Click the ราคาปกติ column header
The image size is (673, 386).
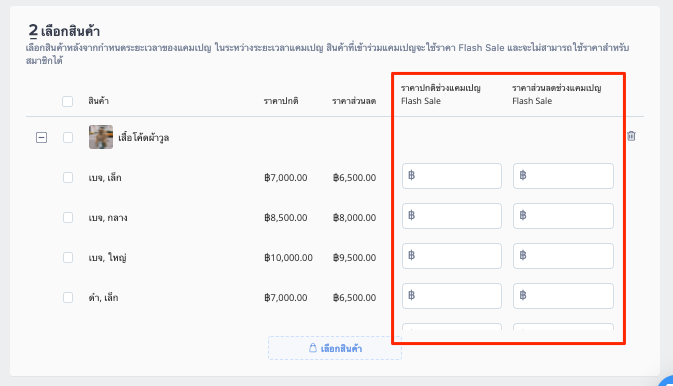[x=281, y=101]
